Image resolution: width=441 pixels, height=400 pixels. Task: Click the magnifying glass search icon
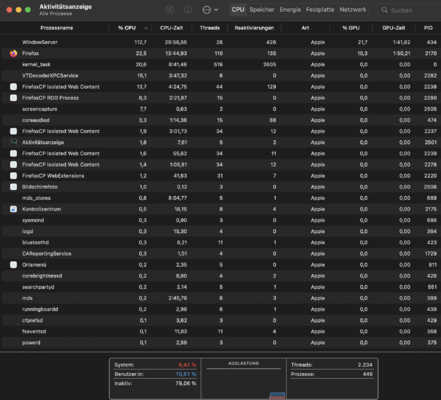coord(385,10)
